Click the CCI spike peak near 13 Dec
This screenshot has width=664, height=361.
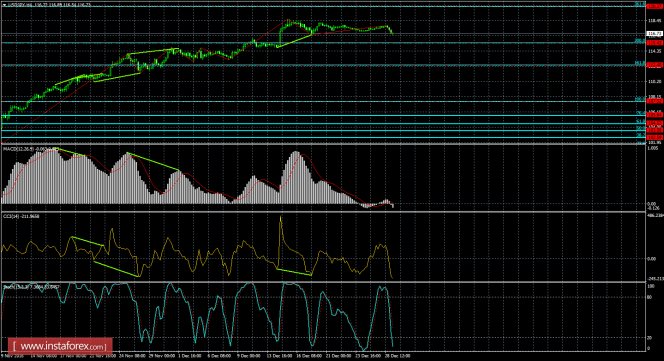[x=280, y=217]
